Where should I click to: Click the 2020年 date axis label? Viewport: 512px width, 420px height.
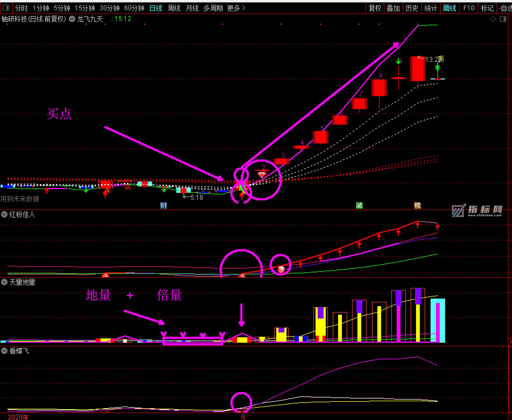pos(18,417)
